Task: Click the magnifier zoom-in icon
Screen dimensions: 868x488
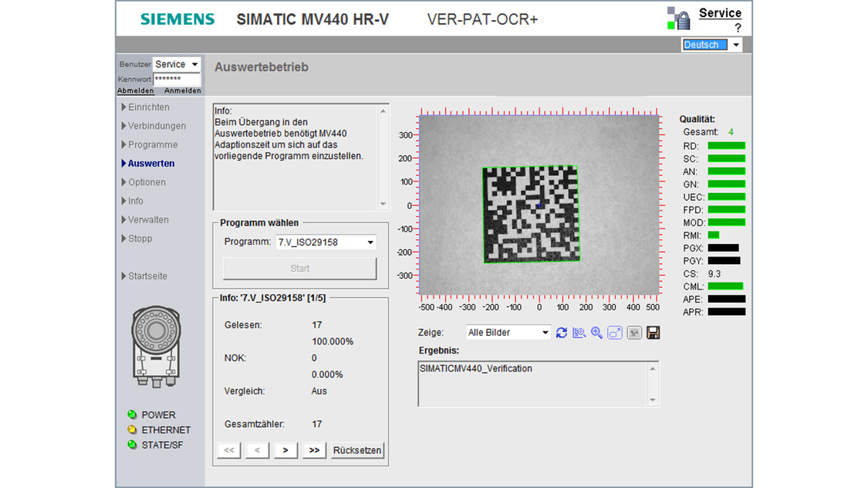Action: coord(596,332)
